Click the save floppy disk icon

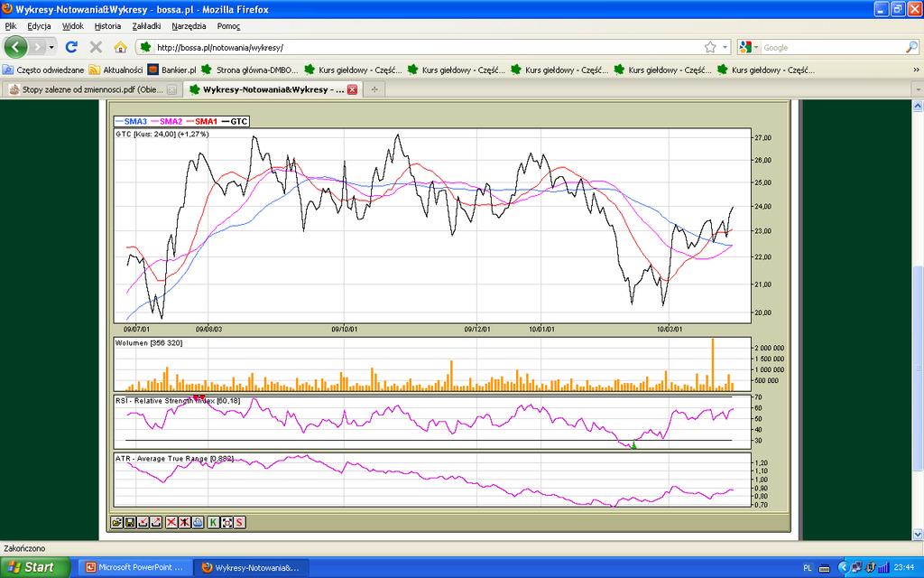pos(130,523)
